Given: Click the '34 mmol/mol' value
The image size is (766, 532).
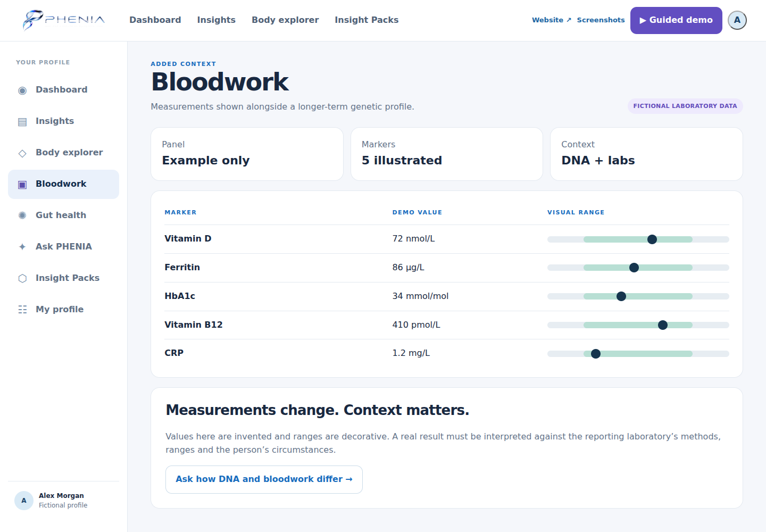Looking at the screenshot, I should (421, 296).
